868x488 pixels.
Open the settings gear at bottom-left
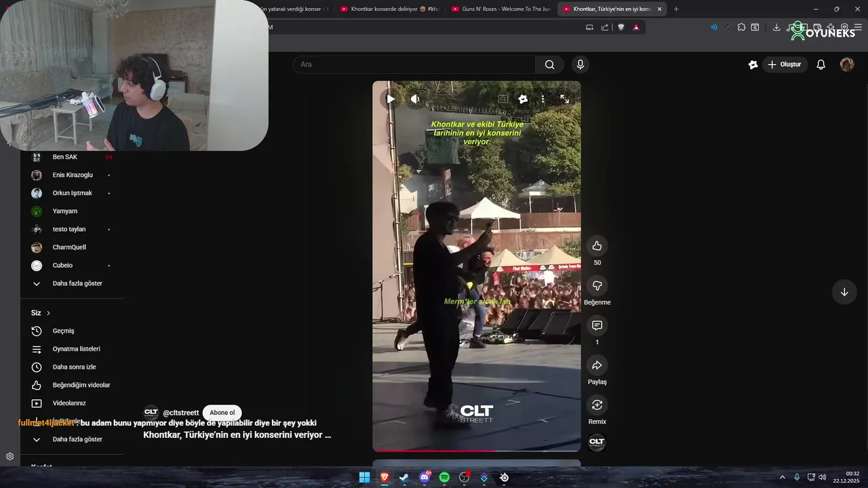(9, 456)
